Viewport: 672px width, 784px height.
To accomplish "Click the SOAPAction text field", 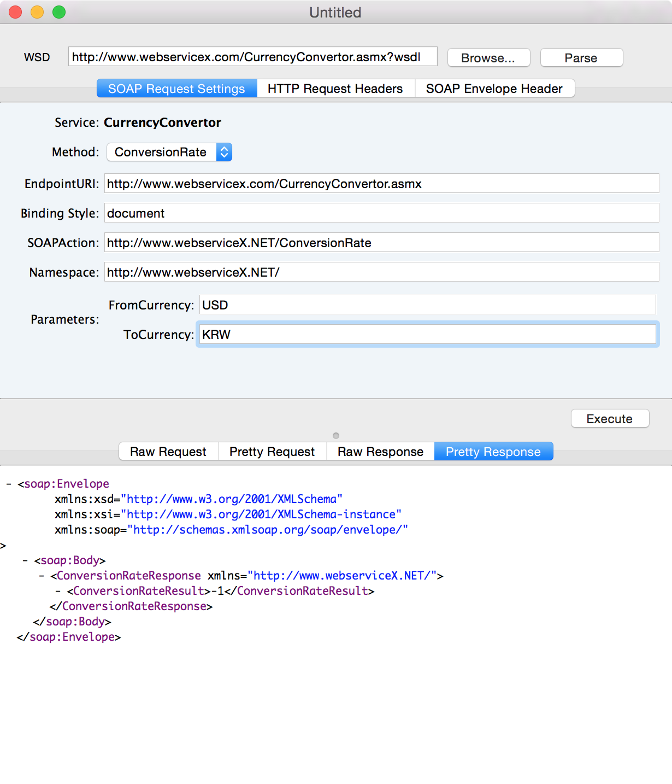I will (381, 243).
